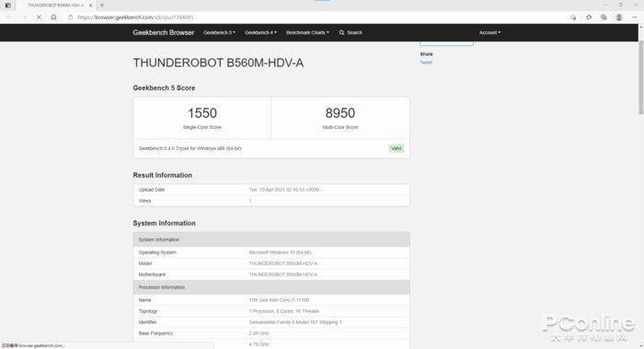Select the 1550 single-core score

(202, 113)
